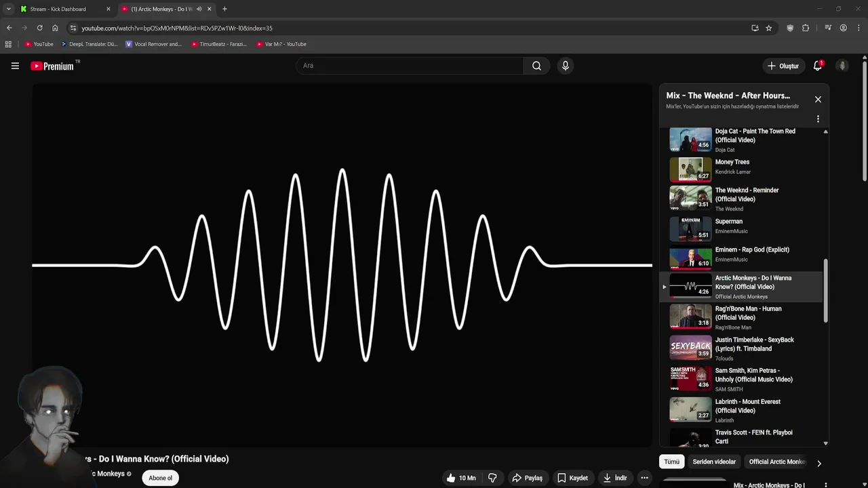Play Sam Smith, Kim Petras - Unholy
Image resolution: width=868 pixels, height=488 pixels.
(x=741, y=380)
